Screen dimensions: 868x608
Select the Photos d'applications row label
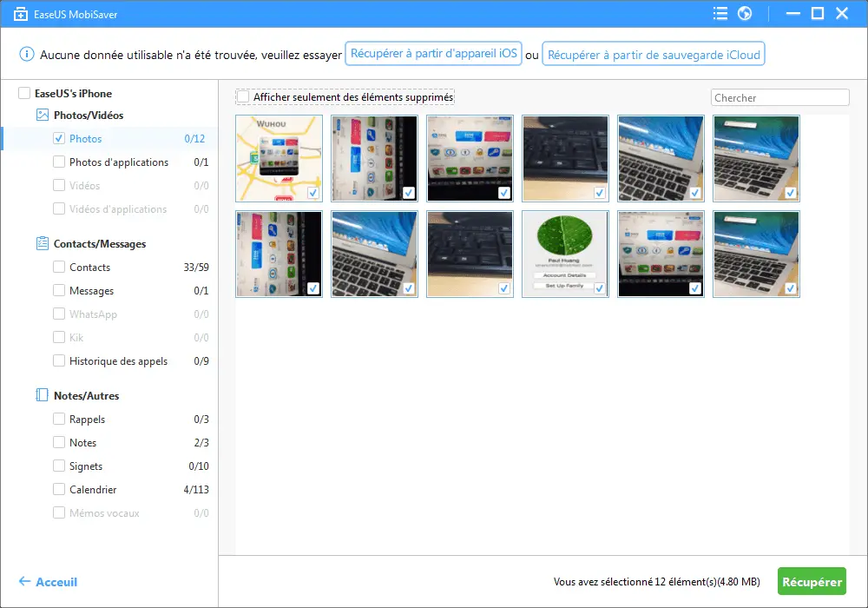(118, 162)
